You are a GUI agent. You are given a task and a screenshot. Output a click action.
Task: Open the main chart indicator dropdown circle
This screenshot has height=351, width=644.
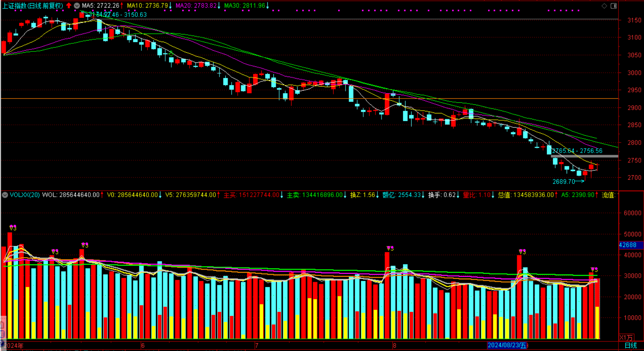click(77, 6)
